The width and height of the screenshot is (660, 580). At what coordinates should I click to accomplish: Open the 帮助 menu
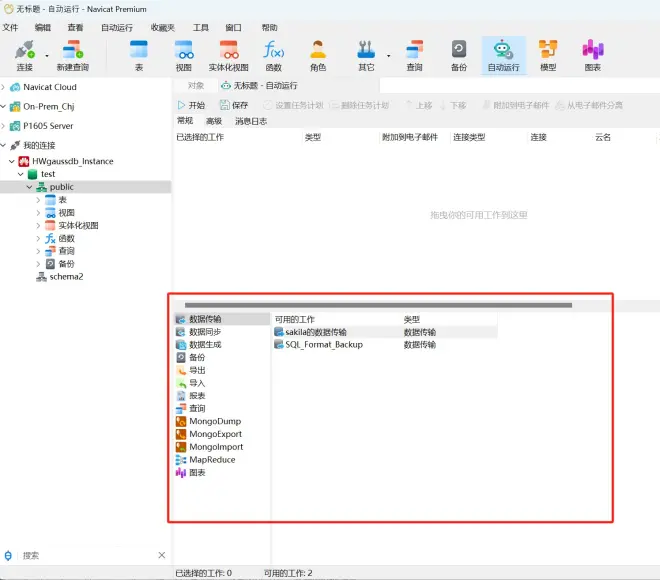[x=269, y=28]
